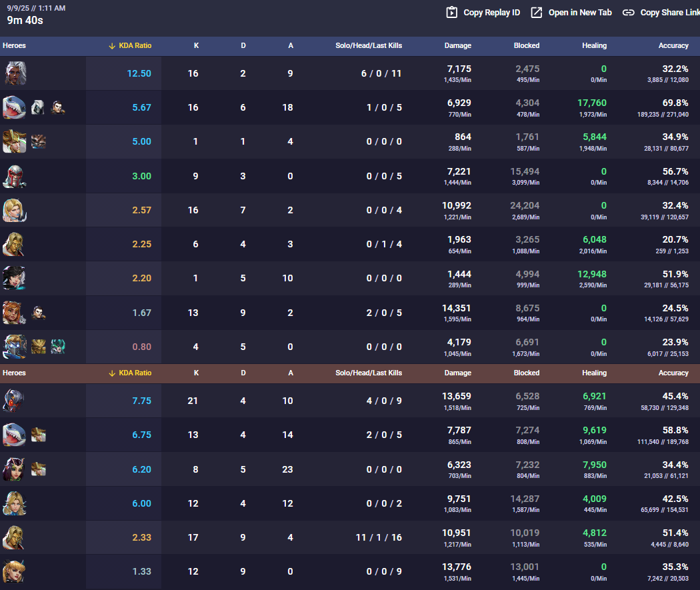Click the 69.8% accuracy value
This screenshot has width=700, height=590.
point(675,103)
